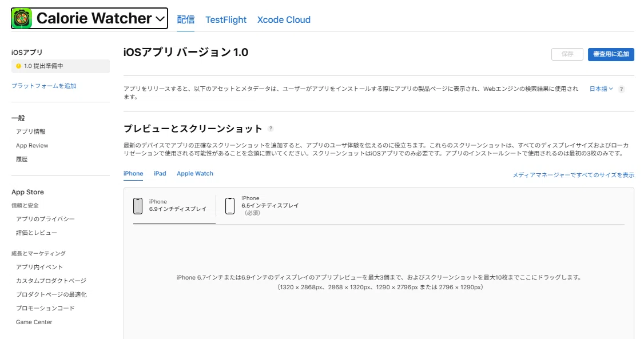
Task: Select the iPhone 6.5インチ device icon
Action: 230,206
